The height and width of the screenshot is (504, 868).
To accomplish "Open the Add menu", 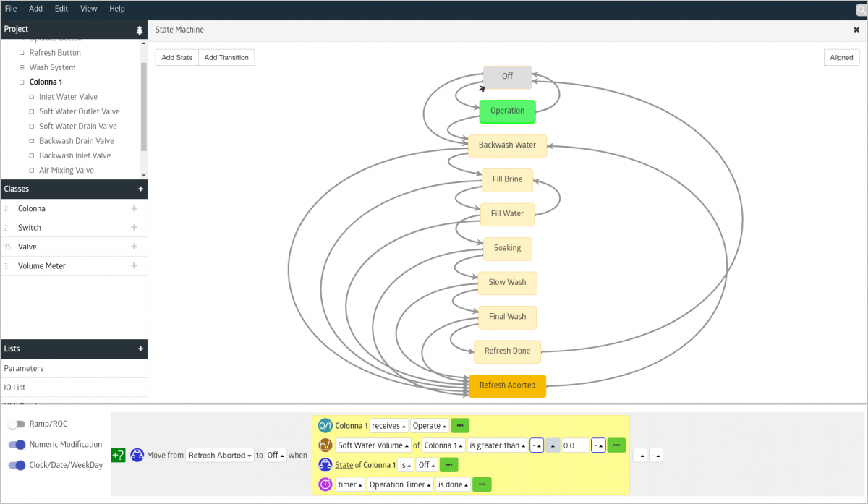I will coord(35,9).
